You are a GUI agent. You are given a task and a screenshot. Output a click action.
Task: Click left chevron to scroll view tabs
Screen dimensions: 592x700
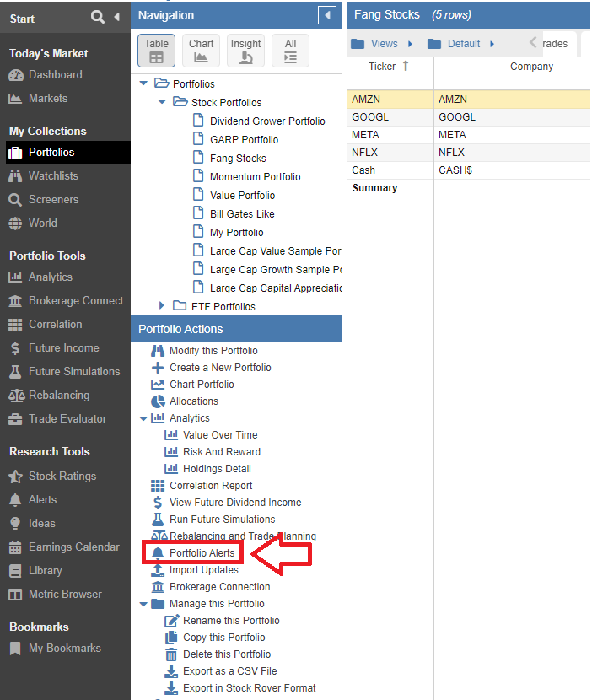coord(533,42)
